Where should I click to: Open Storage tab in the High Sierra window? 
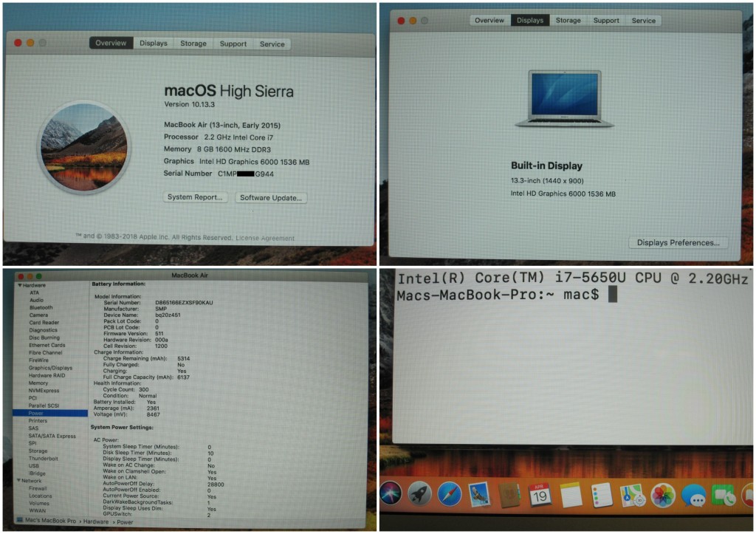click(193, 44)
